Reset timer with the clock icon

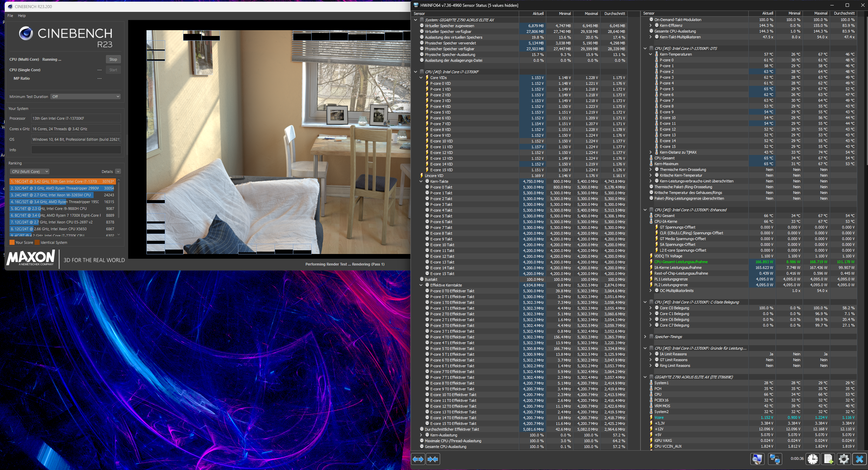pos(812,459)
